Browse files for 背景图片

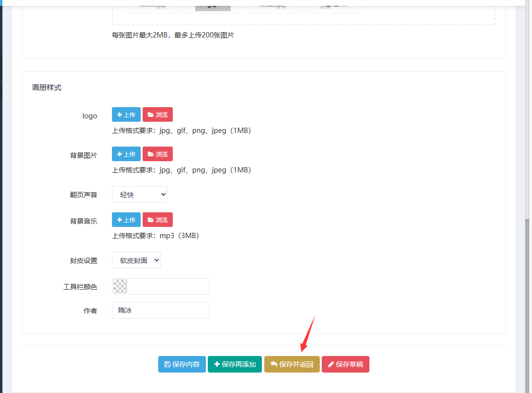tap(158, 154)
